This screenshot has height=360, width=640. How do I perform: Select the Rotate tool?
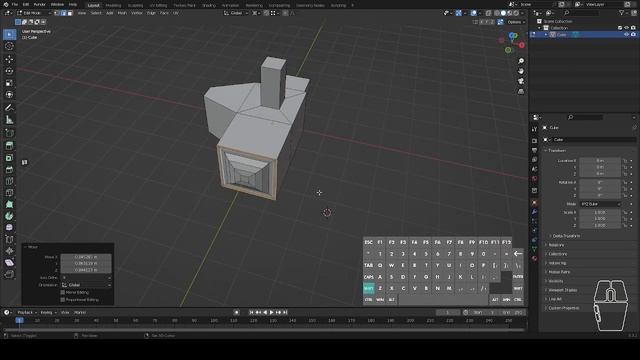pyautogui.click(x=9, y=71)
